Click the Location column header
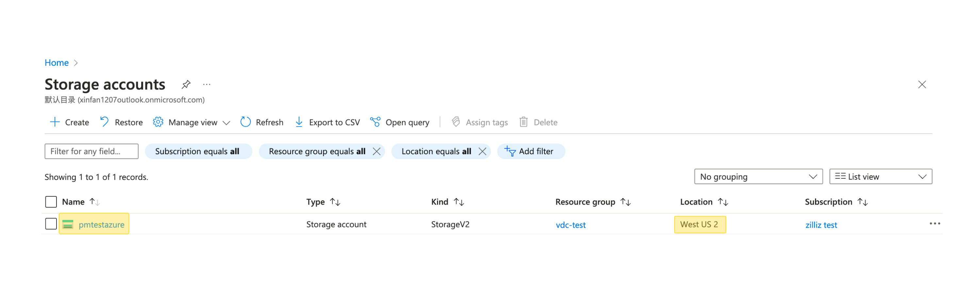Viewport: 980px width, 293px height. [696, 202]
